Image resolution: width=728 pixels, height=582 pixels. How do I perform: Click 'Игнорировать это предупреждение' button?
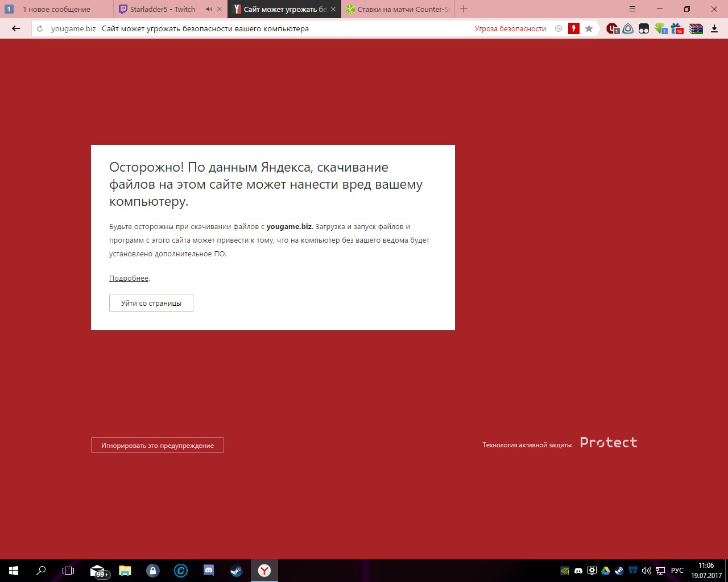158,445
